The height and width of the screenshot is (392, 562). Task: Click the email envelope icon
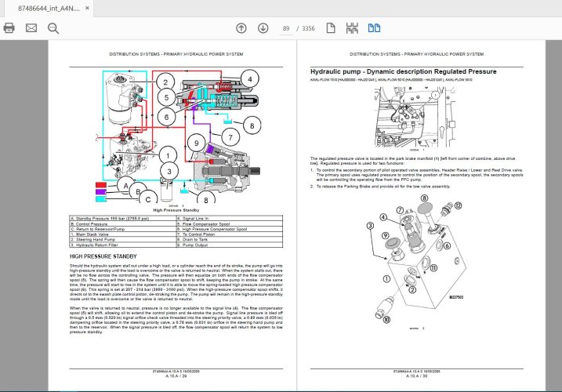point(31,28)
